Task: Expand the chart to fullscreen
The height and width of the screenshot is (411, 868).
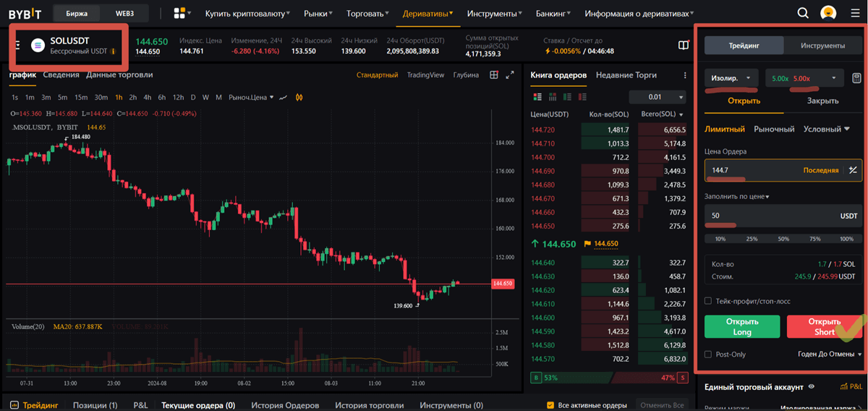Action: 510,75
